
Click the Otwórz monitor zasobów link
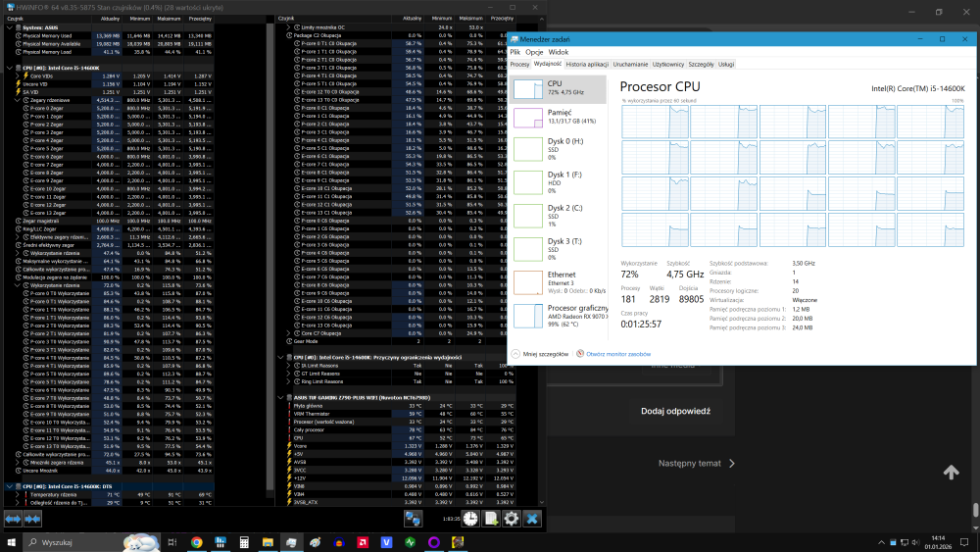pyautogui.click(x=613, y=353)
